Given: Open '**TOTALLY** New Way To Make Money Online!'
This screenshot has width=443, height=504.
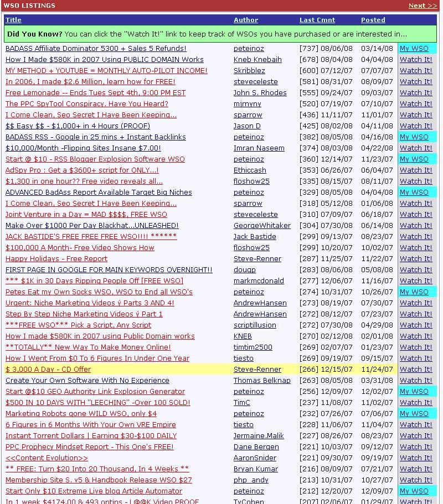Looking at the screenshot, I should (88, 347).
